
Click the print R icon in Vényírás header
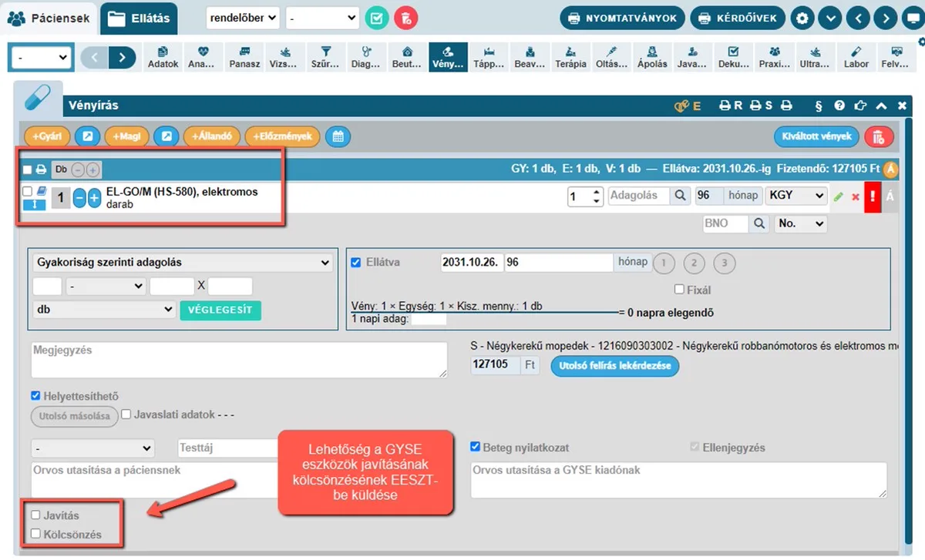click(730, 106)
